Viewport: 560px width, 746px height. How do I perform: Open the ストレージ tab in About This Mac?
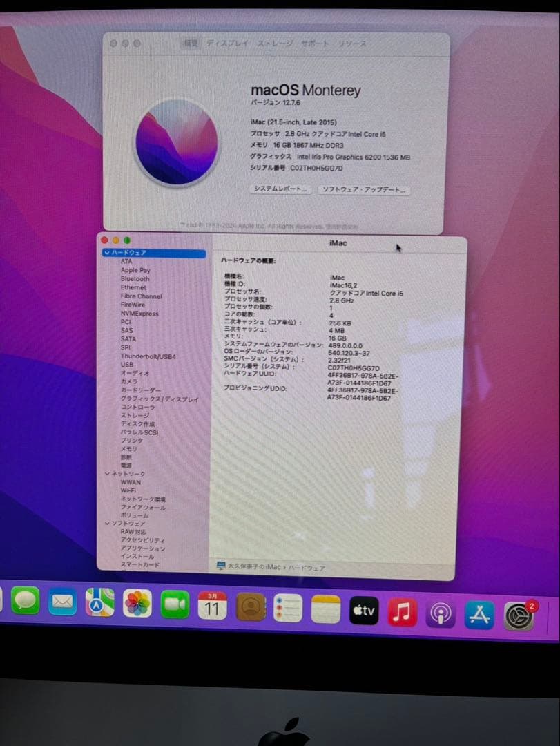tap(275, 44)
